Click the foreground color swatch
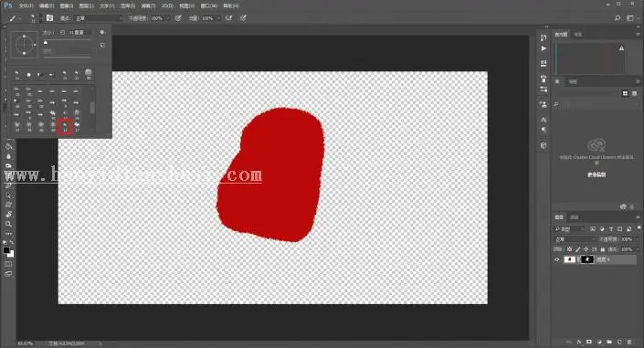Screen dimensions: 644x348 pos(6,249)
